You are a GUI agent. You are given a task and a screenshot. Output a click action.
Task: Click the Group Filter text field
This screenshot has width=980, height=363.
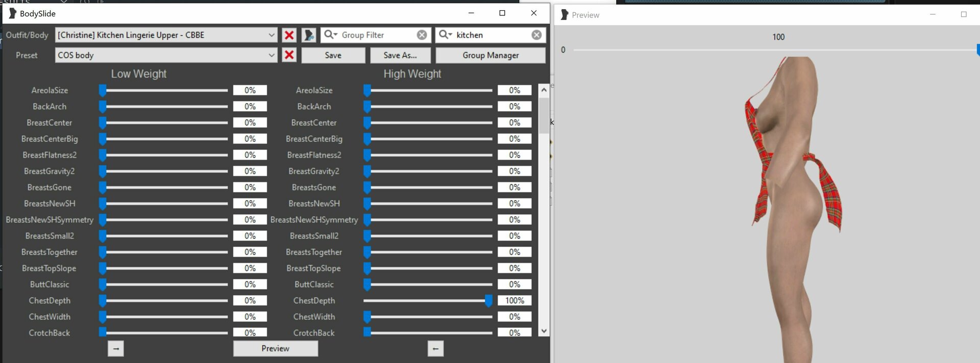tap(377, 35)
